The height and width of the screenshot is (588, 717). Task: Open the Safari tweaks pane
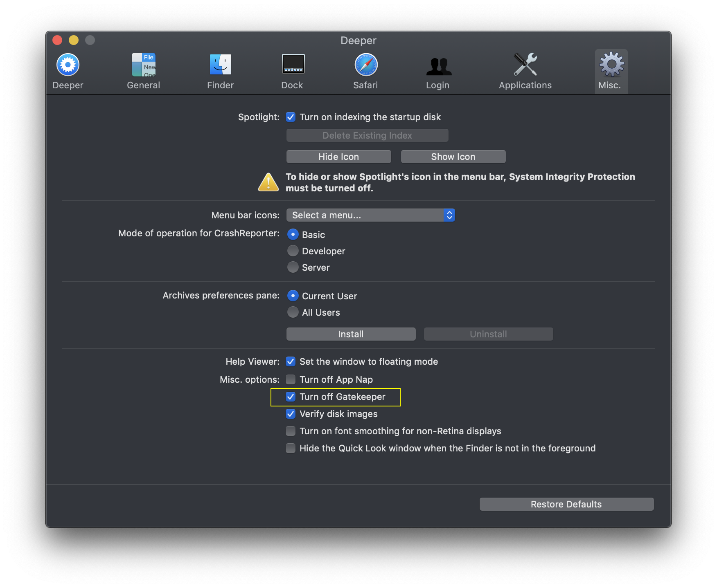coord(365,70)
